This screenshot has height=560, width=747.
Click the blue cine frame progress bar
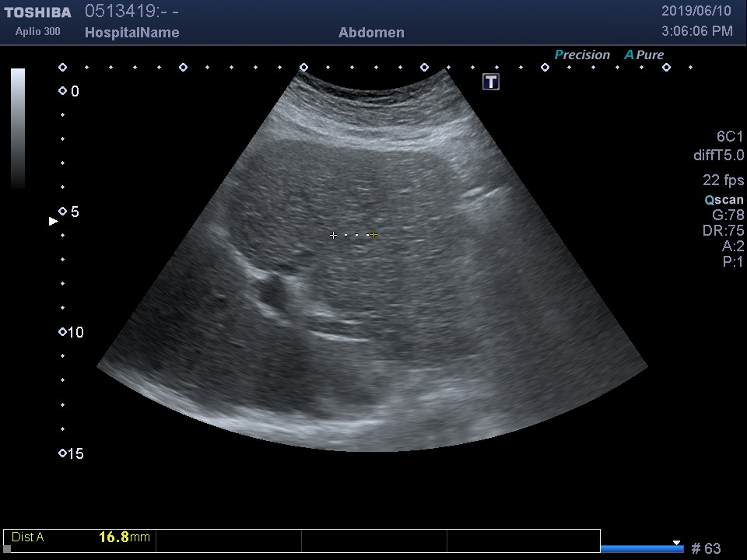641,549
